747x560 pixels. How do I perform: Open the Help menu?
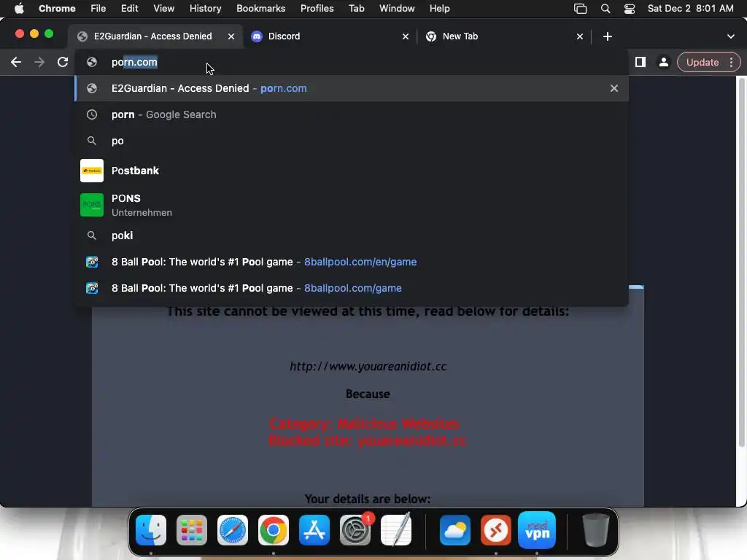tap(439, 9)
